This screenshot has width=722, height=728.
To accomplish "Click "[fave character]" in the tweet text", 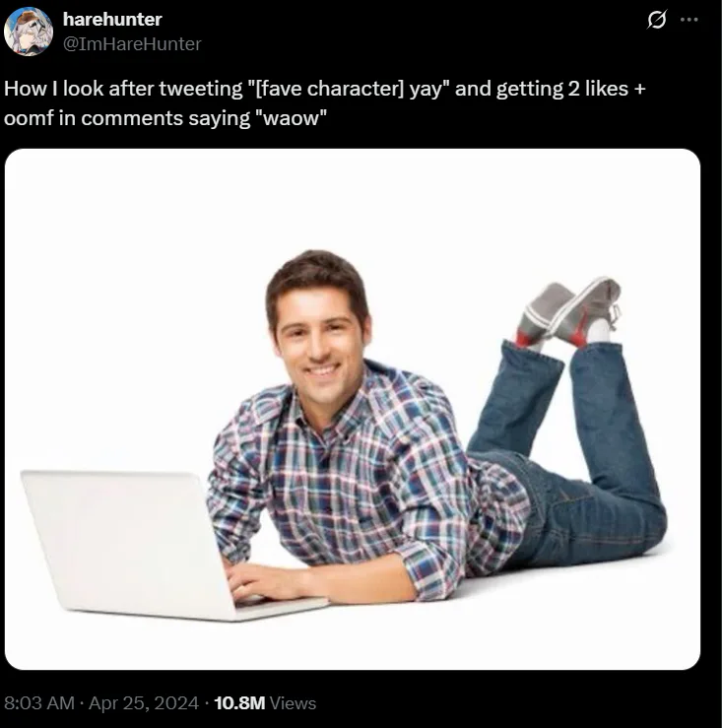I will [x=329, y=89].
